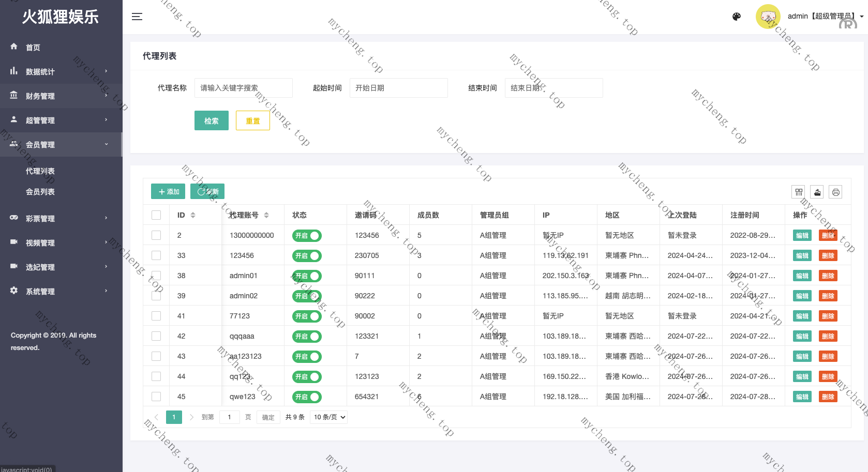This screenshot has height=472, width=868.
Task: Select all rows with header checkbox
Action: tap(156, 215)
